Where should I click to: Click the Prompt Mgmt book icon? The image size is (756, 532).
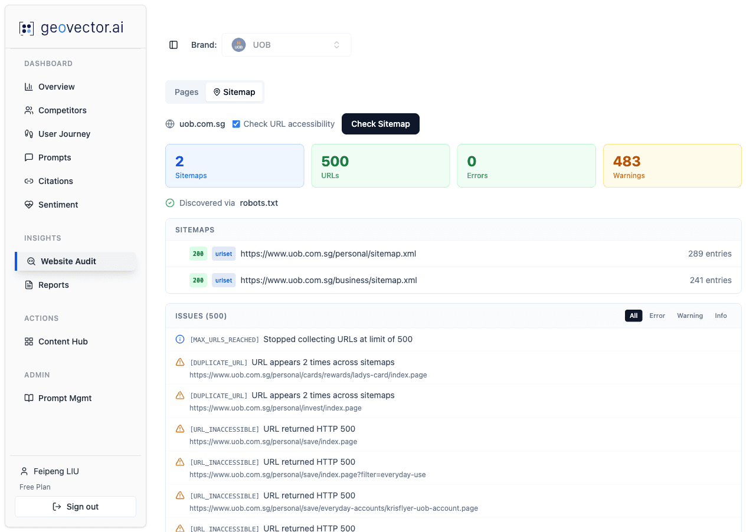click(x=29, y=398)
